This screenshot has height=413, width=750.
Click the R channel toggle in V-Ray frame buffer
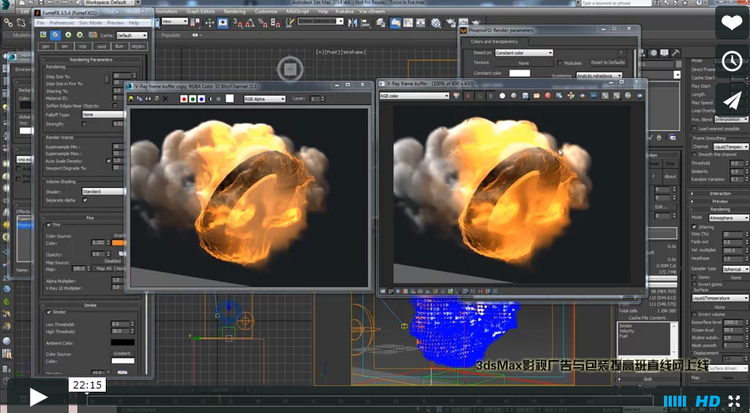pos(468,96)
